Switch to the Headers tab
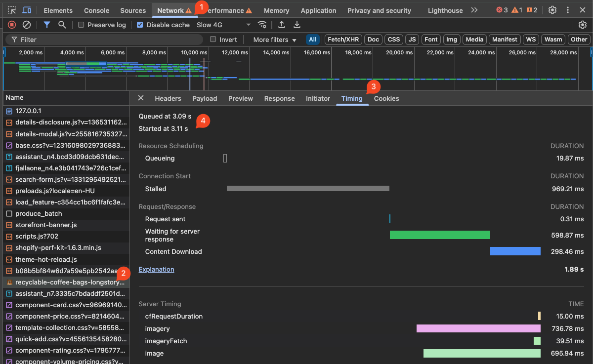Screen dimensions: 593x364 click(168, 98)
